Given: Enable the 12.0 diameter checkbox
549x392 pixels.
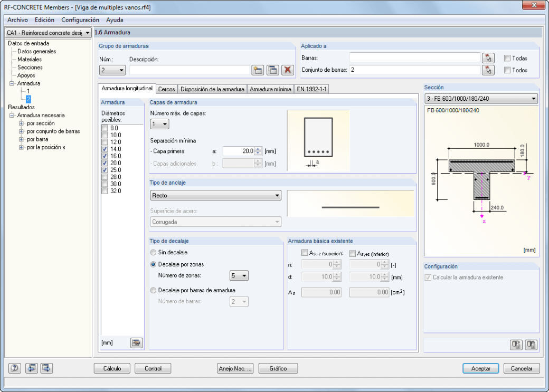Looking at the screenshot, I should point(105,142).
